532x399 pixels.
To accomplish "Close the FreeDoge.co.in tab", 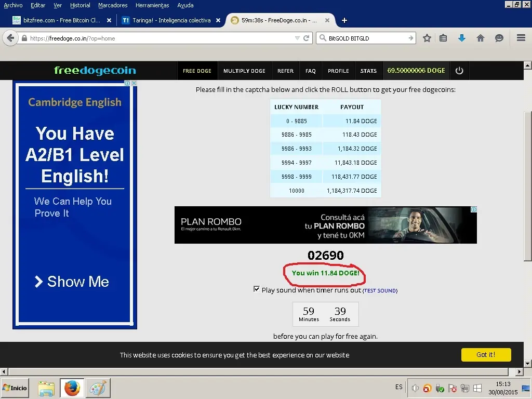I will click(x=327, y=20).
